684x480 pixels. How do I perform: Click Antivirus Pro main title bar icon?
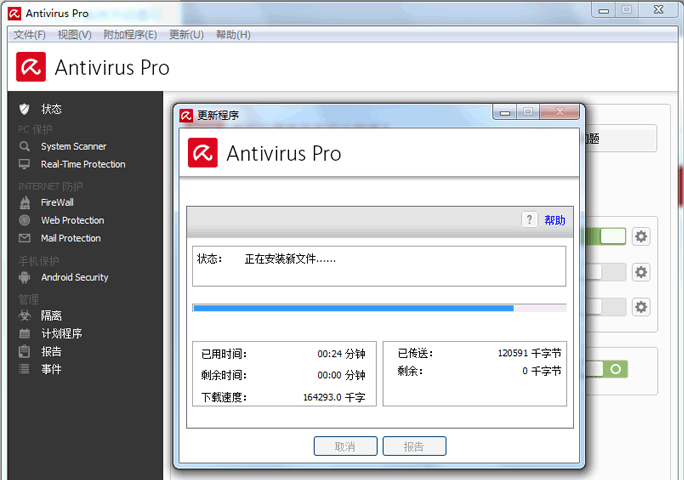click(x=14, y=14)
